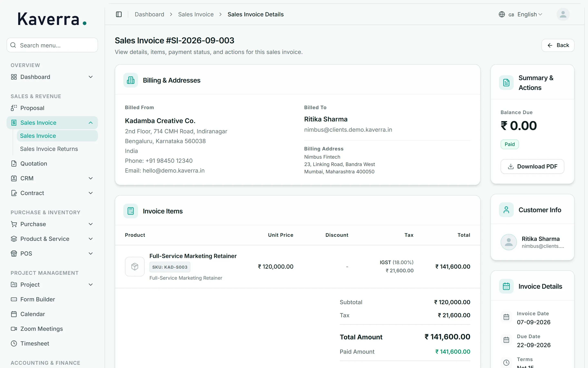
Task: Collapse the Sales Invoice menu chevron
Action: coord(91,123)
